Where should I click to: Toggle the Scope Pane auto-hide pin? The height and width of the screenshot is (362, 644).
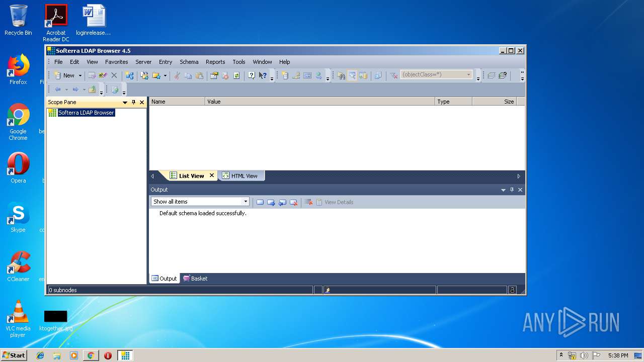(x=133, y=102)
